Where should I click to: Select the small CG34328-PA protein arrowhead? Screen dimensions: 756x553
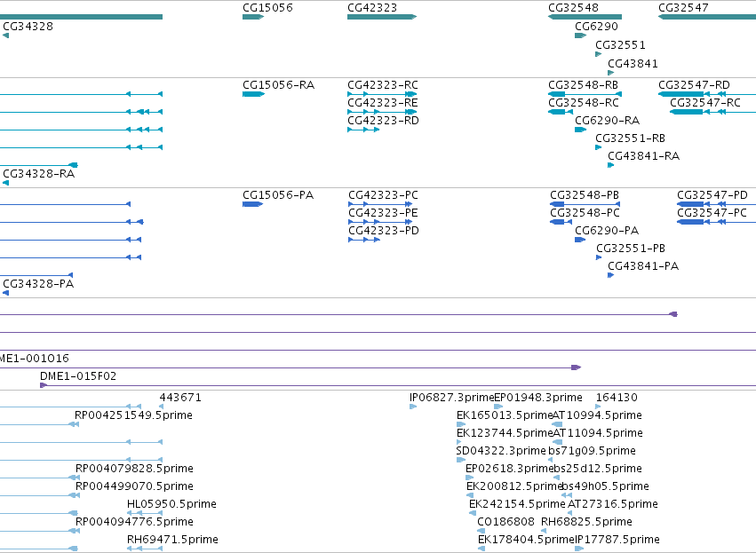(x=6, y=293)
